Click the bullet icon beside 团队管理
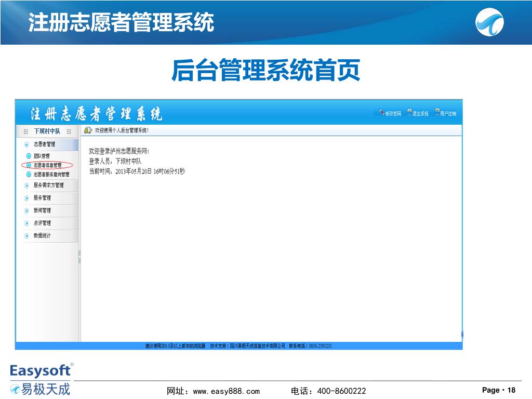This screenshot has height=399, width=532. coord(29,156)
